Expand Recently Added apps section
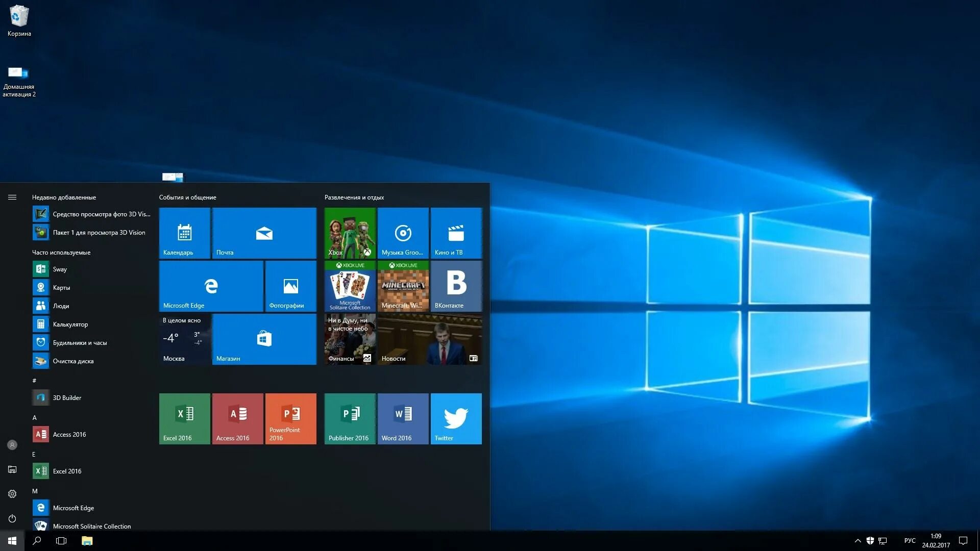Screen dimensions: 980x551 click(64, 196)
